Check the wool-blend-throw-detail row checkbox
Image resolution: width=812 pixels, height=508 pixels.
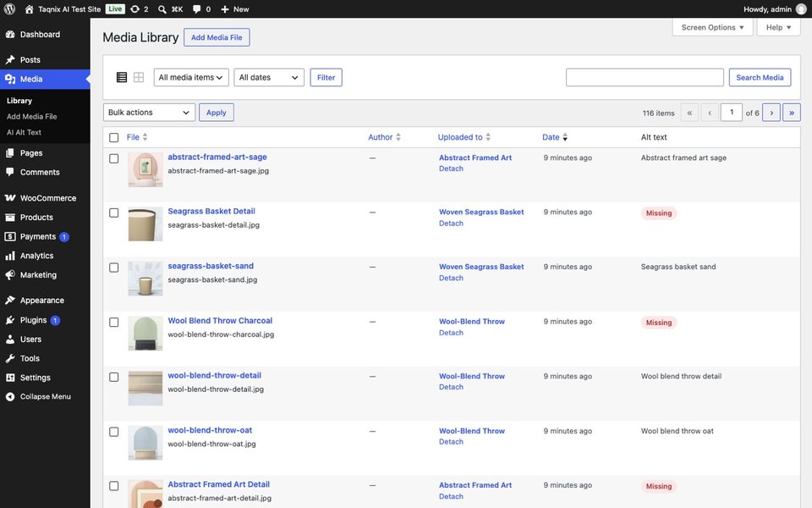pyautogui.click(x=114, y=377)
